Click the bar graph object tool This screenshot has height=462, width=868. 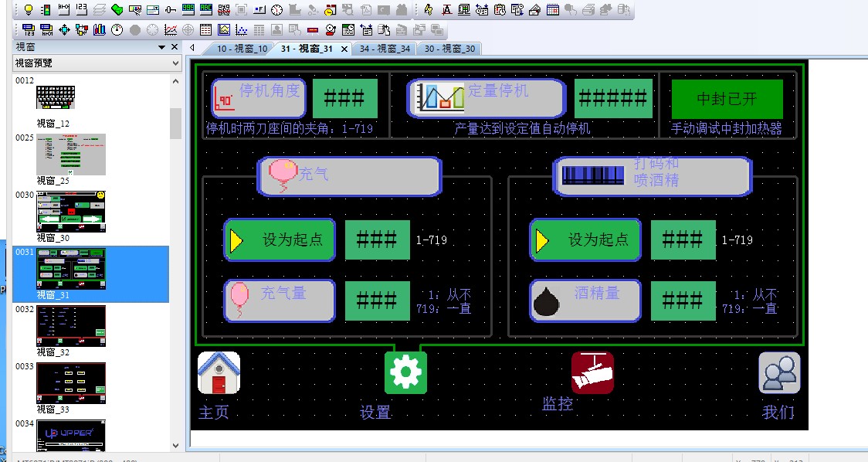click(x=100, y=30)
